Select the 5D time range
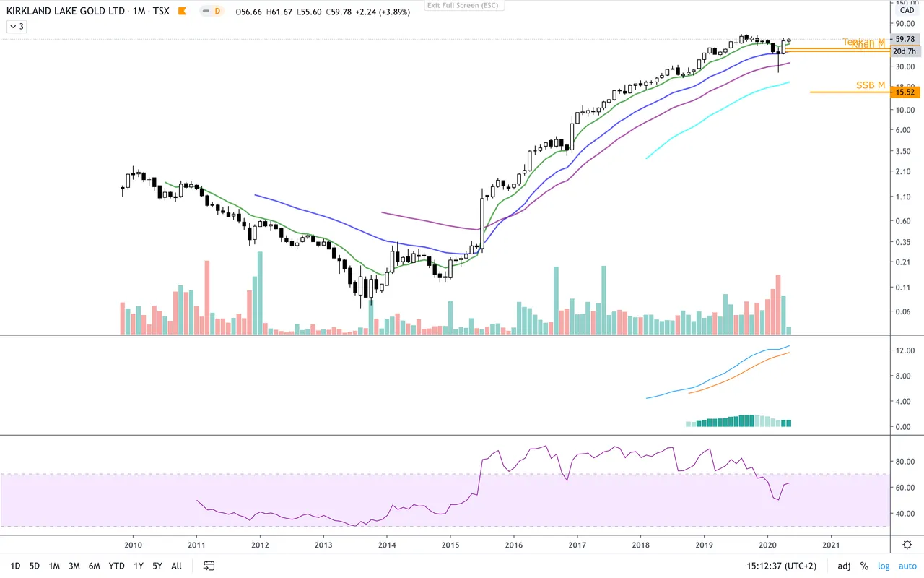Image resolution: width=924 pixels, height=578 pixels. (x=35, y=566)
